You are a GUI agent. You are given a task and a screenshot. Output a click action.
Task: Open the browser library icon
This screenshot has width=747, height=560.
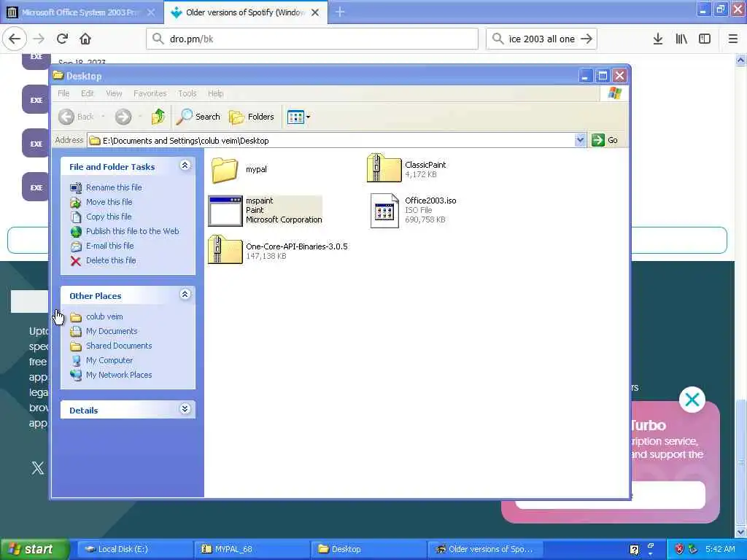click(681, 39)
